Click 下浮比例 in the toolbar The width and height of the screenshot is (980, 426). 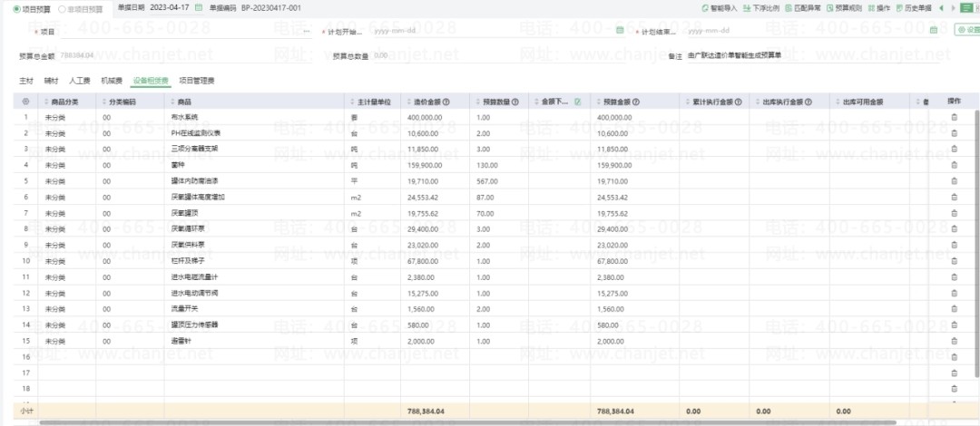[x=762, y=8]
